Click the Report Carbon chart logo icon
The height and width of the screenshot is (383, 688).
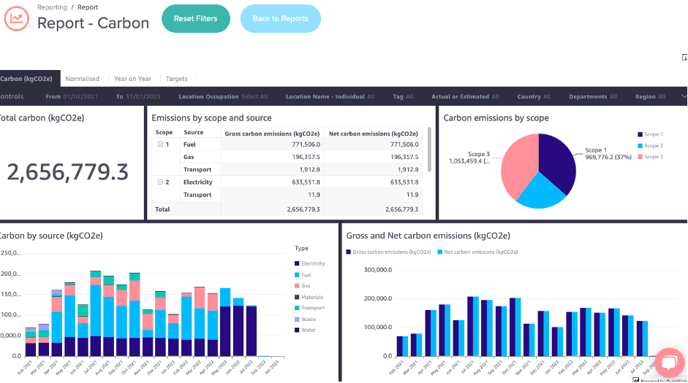tap(17, 18)
